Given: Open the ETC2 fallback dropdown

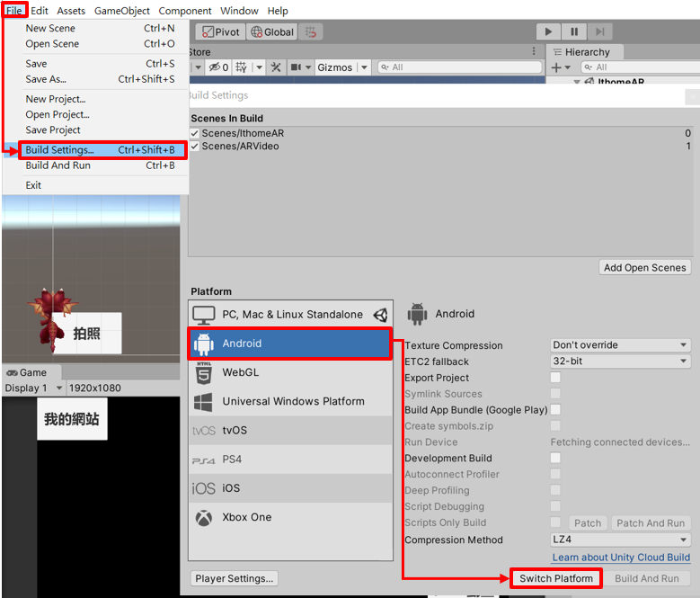Looking at the screenshot, I should (x=621, y=361).
